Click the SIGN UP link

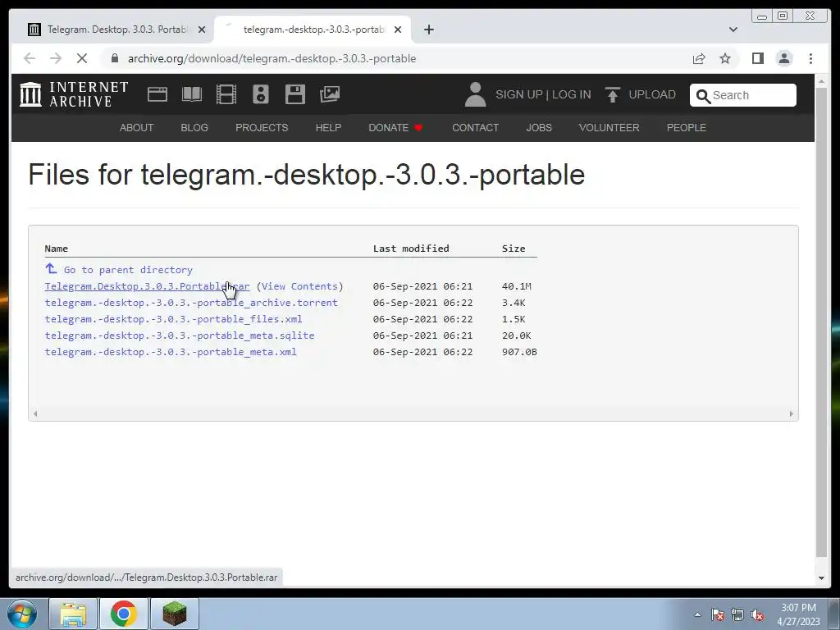519,94
